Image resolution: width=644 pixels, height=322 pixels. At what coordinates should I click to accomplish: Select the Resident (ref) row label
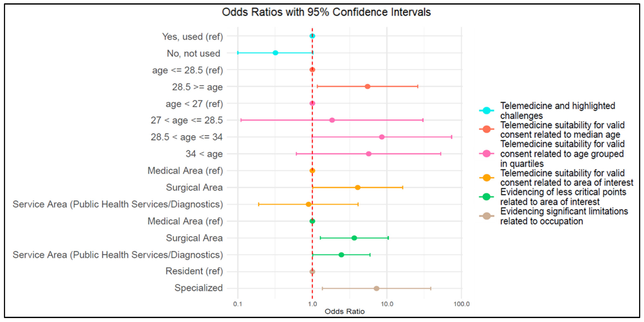(x=194, y=271)
